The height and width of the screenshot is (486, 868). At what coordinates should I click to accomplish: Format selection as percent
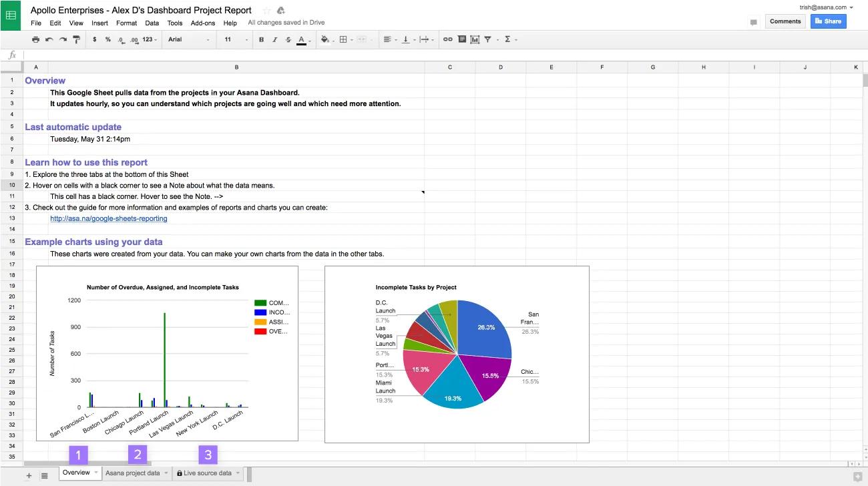pos(107,39)
